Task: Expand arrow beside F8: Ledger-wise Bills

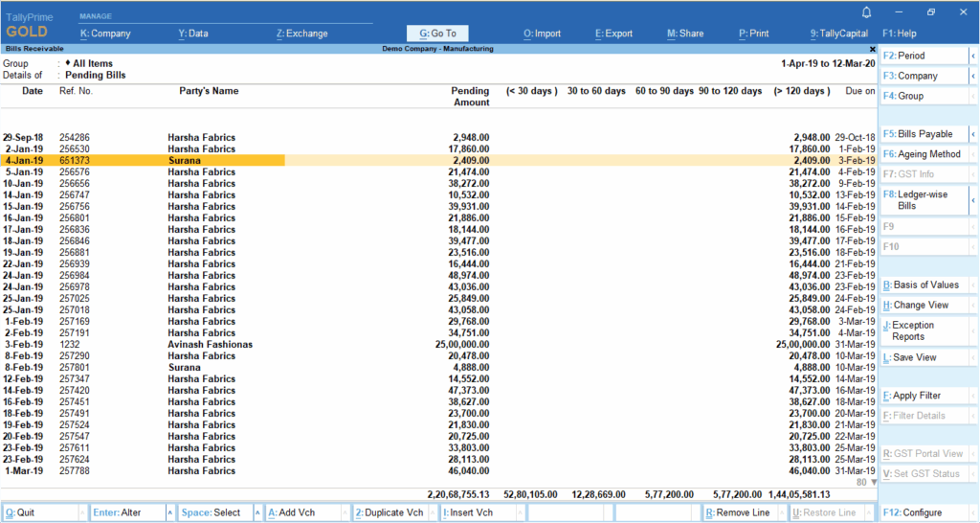Action: 973,200
